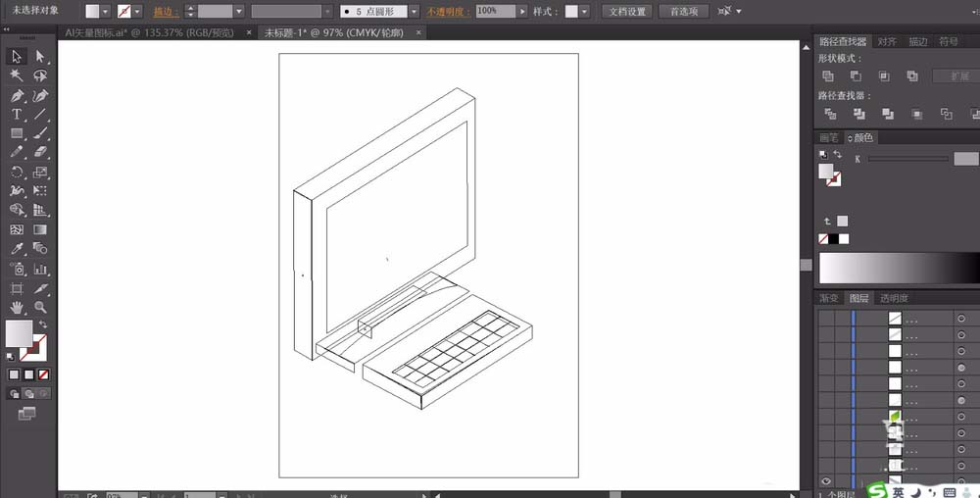Click the K slider in color panel

click(908, 160)
